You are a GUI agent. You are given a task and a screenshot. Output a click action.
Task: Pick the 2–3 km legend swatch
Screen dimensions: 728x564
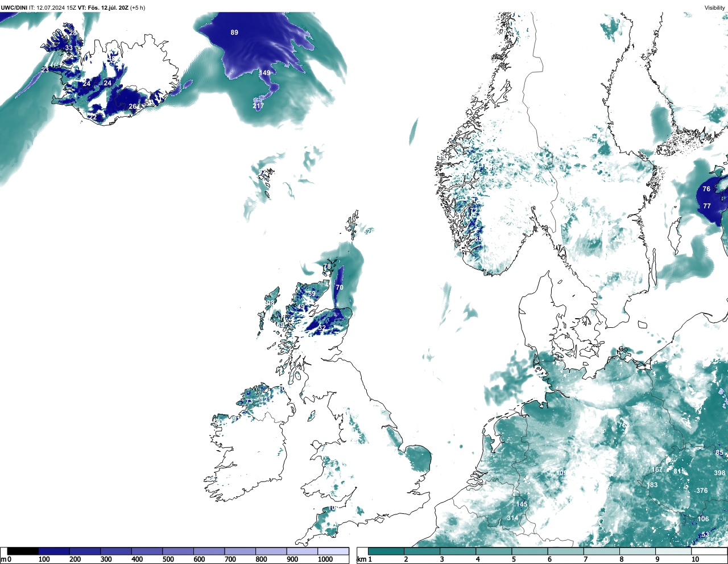pos(422,551)
